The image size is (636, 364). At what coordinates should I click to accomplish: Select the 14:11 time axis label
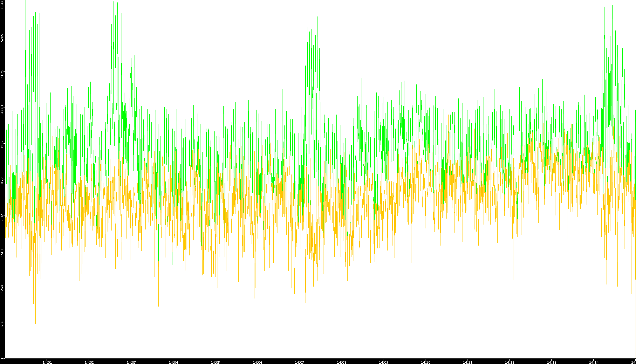(467, 362)
